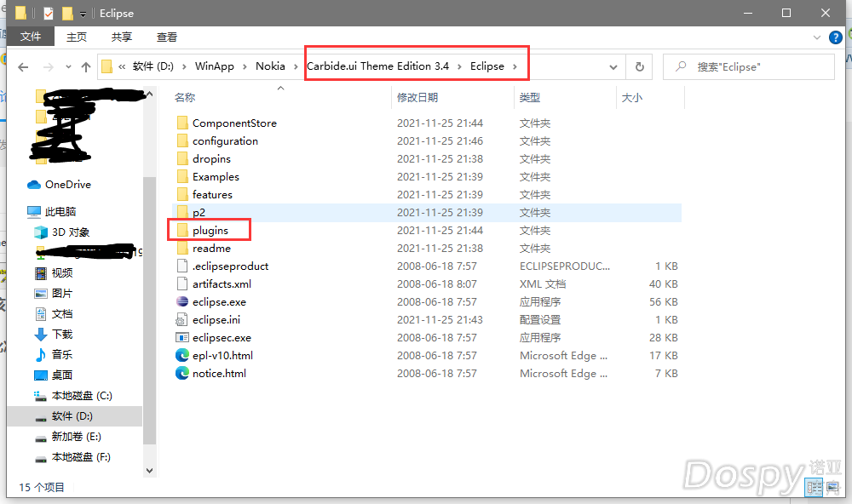Click the ComponentStore folder icon
The width and height of the screenshot is (852, 504).
tap(182, 123)
